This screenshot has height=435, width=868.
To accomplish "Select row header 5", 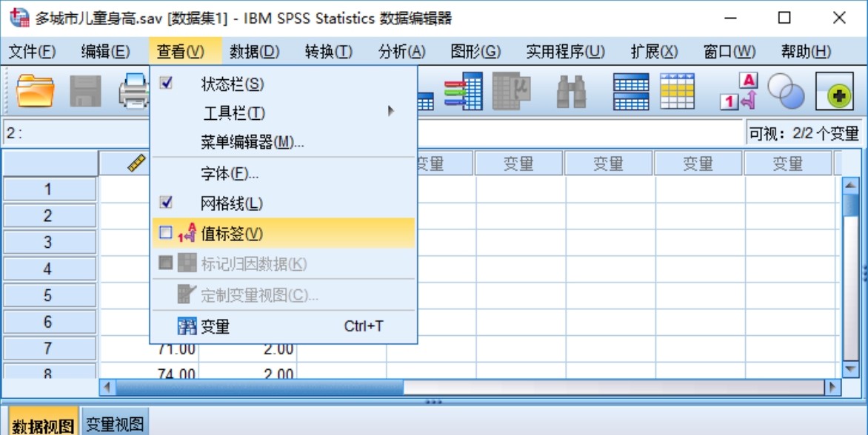I will [x=50, y=295].
